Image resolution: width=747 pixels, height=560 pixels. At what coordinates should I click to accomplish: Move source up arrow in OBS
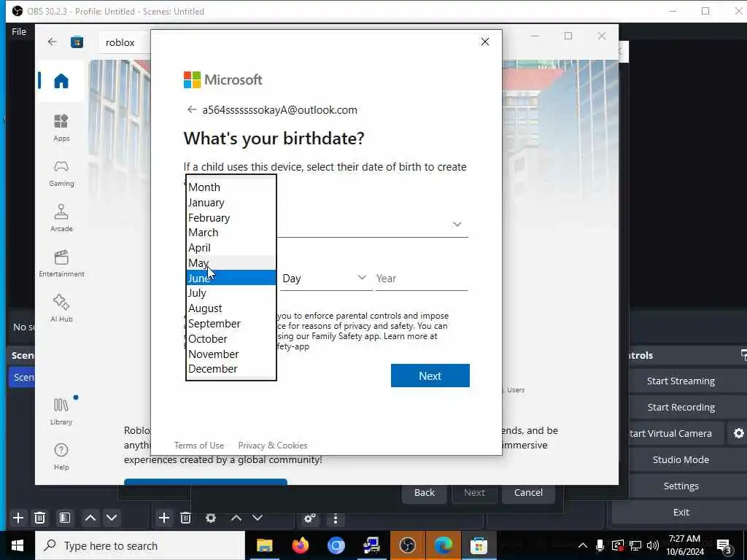click(236, 518)
